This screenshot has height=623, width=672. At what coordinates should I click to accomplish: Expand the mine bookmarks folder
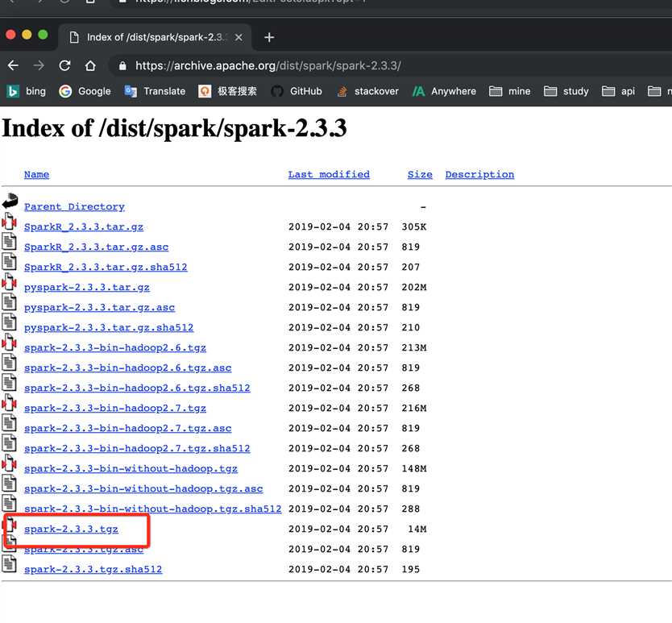point(509,91)
